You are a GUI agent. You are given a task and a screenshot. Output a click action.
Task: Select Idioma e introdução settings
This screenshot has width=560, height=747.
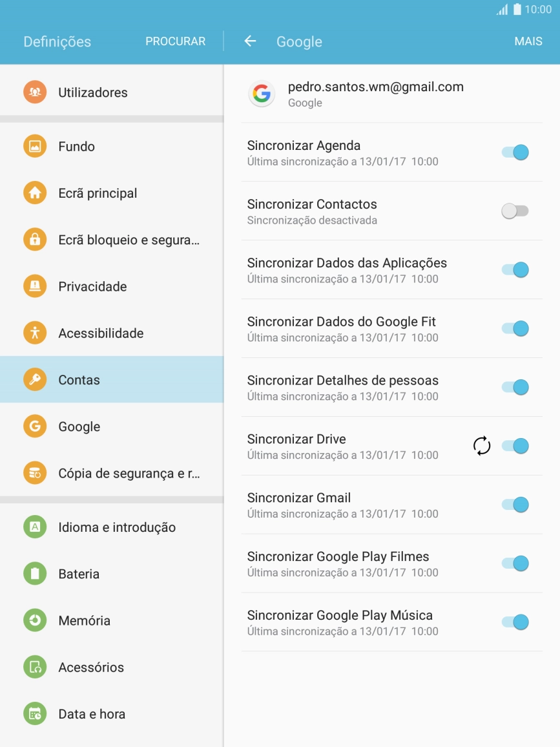pyautogui.click(x=34, y=527)
